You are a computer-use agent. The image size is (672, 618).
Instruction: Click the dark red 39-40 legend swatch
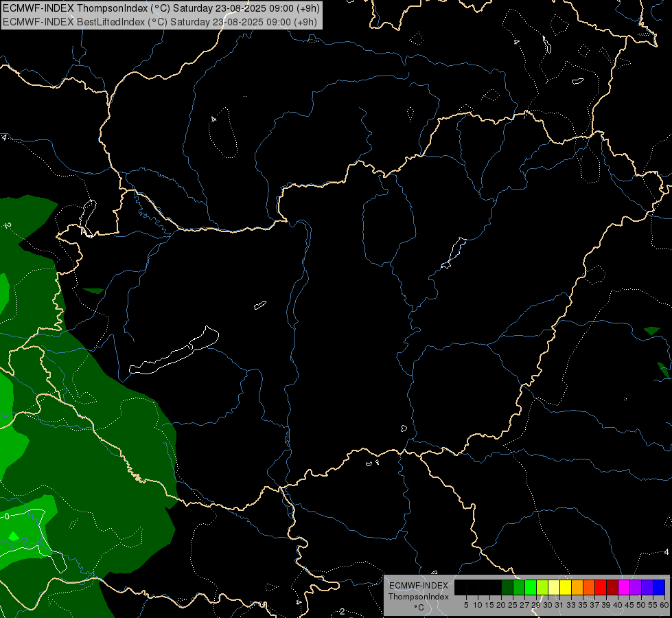pyautogui.click(x=612, y=587)
